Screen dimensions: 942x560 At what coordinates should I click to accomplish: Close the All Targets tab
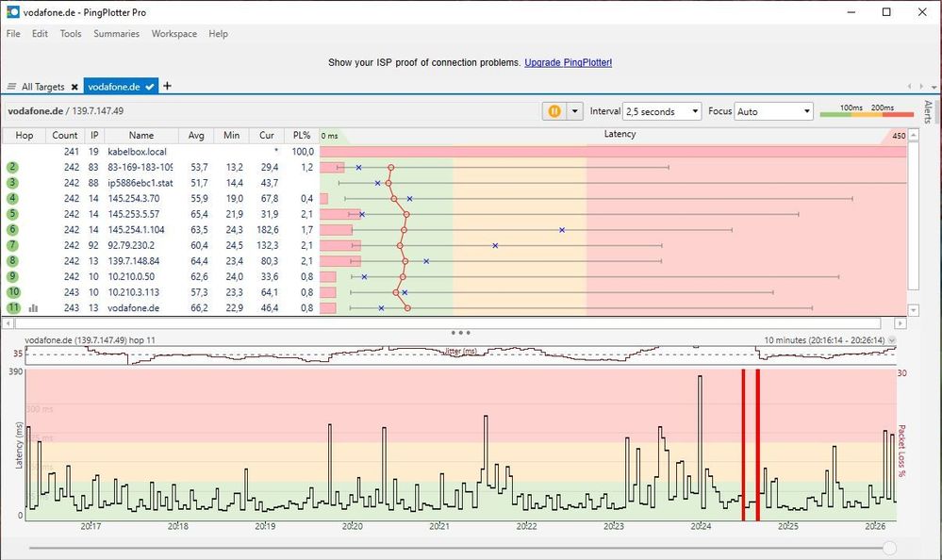pyautogui.click(x=74, y=87)
